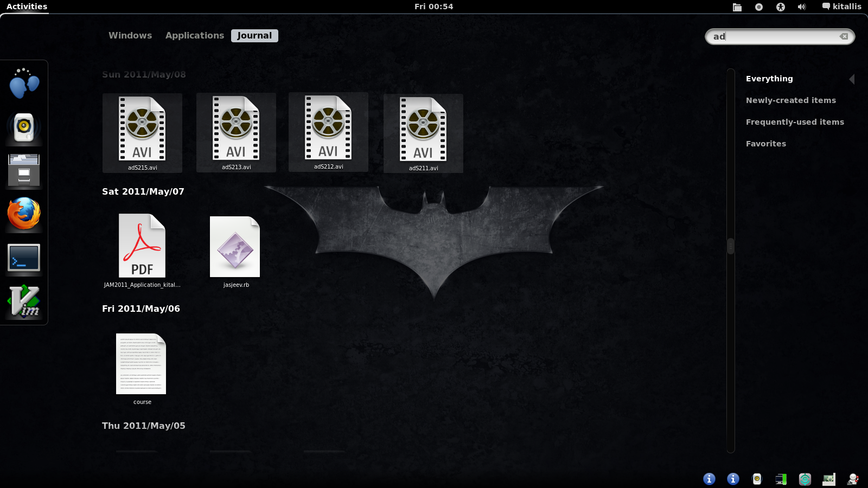The image size is (868, 488).
Task: Click the teal circular S tray icon
Action: [805, 479]
